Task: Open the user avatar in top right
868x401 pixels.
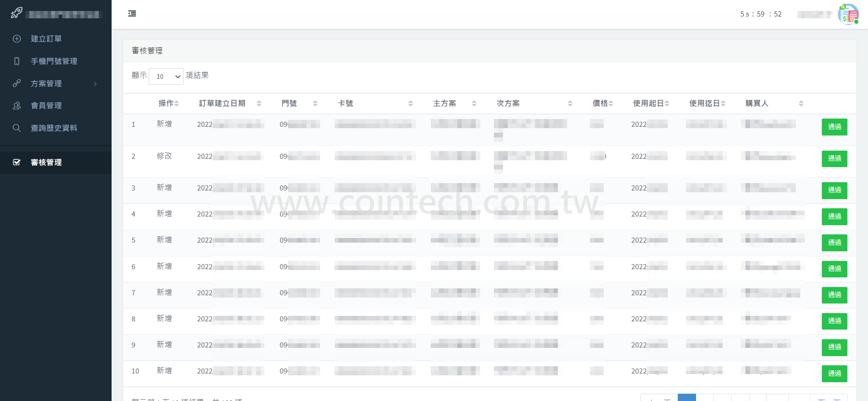Action: tap(848, 14)
